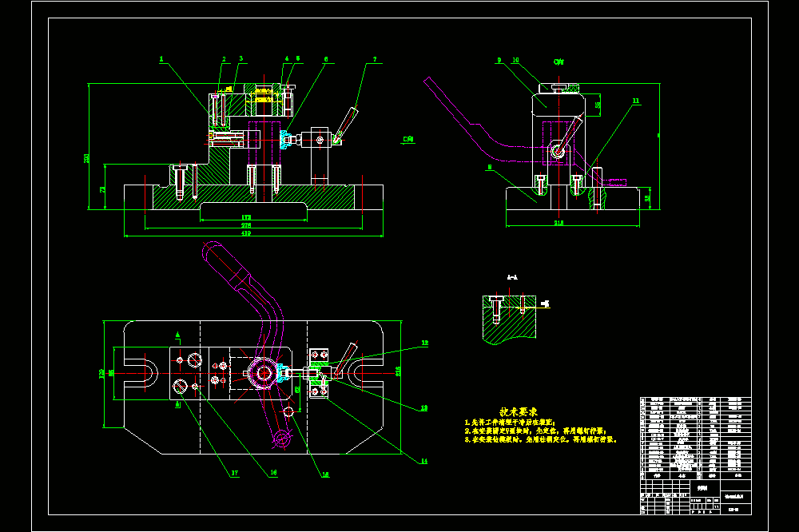The image size is (799, 532).
Task: Select the 419 overall length dimension
Action: (246, 233)
